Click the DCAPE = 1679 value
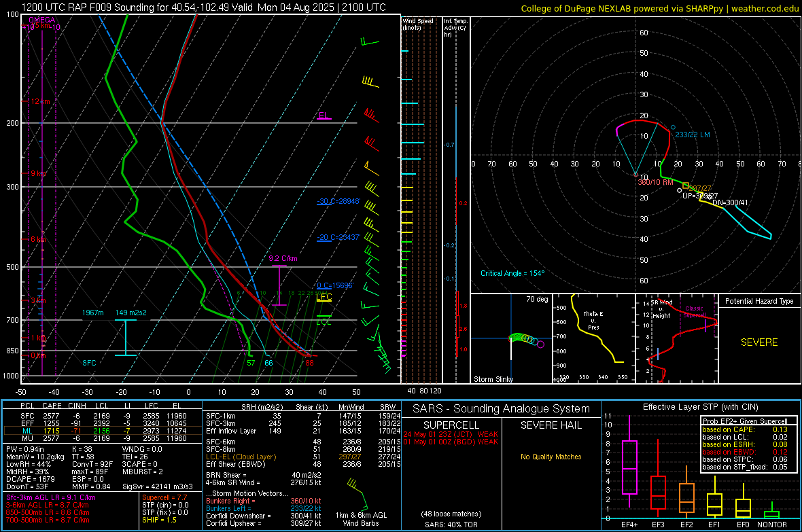This screenshot has height=532, width=802. (31, 479)
